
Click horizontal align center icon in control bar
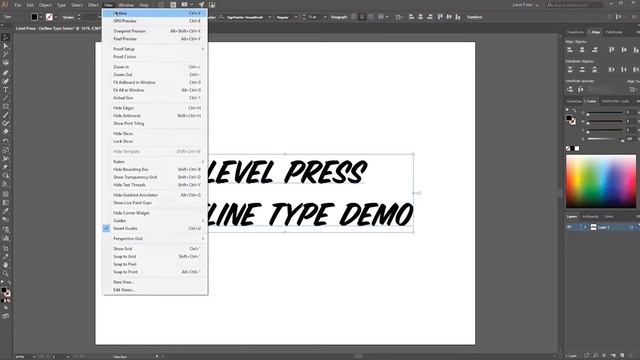[x=420, y=17]
